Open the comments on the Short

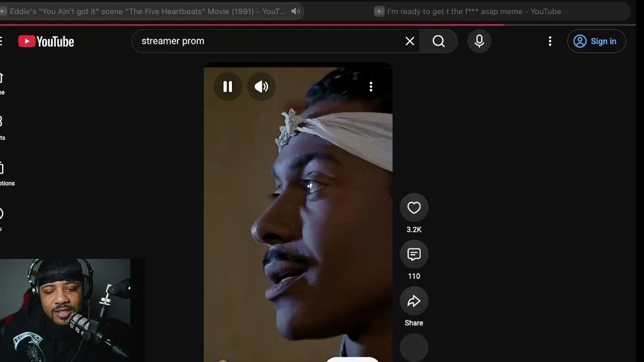[414, 254]
